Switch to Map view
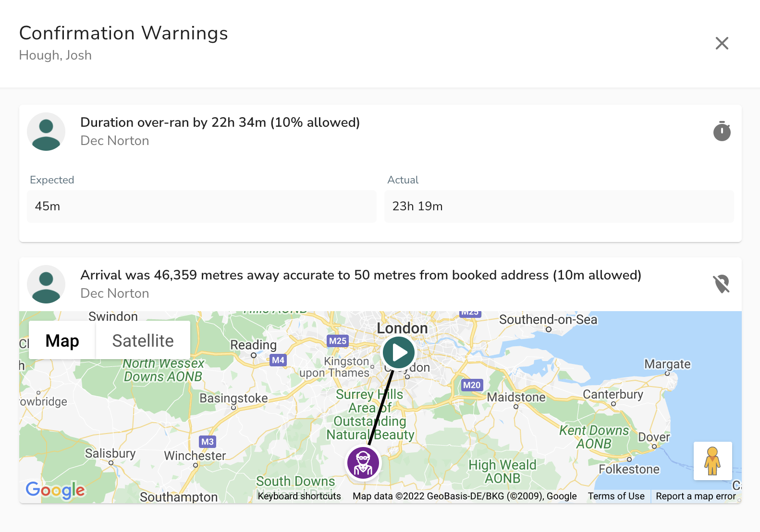 pos(62,340)
